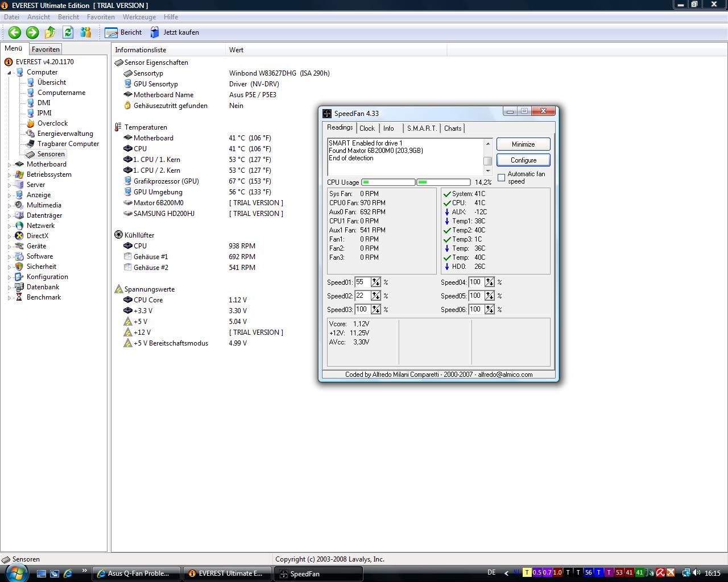
Task: Click Gehäusezutritt gefunden lock icon
Action: [x=128, y=106]
